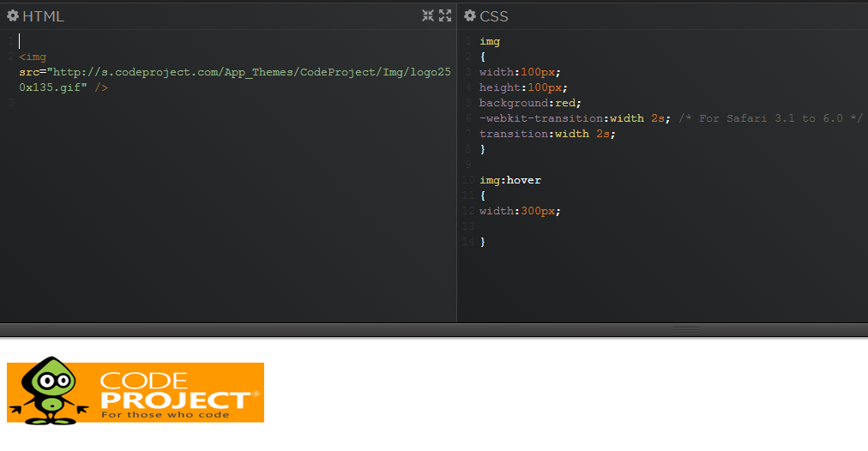Click the opening brace on CSS line 11
This screenshot has height=451, width=868.
click(483, 195)
